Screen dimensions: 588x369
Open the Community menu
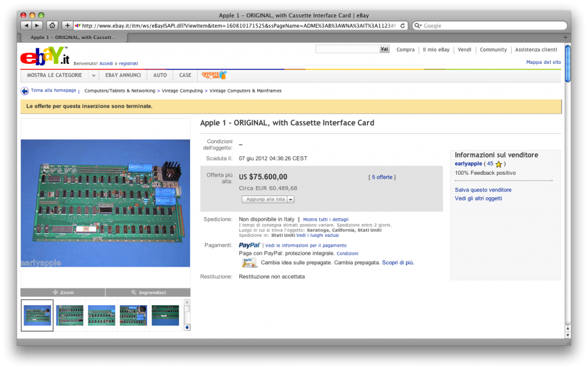point(493,49)
